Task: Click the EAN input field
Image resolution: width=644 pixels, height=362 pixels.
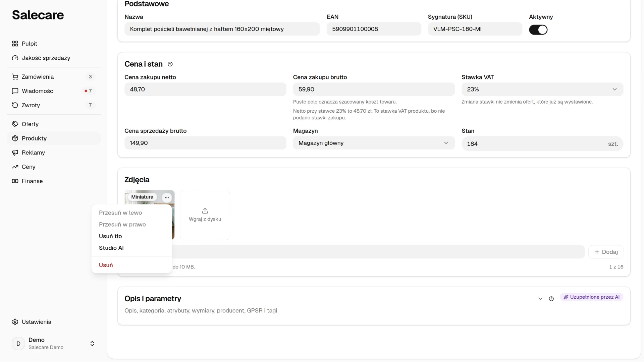Action: [374, 29]
